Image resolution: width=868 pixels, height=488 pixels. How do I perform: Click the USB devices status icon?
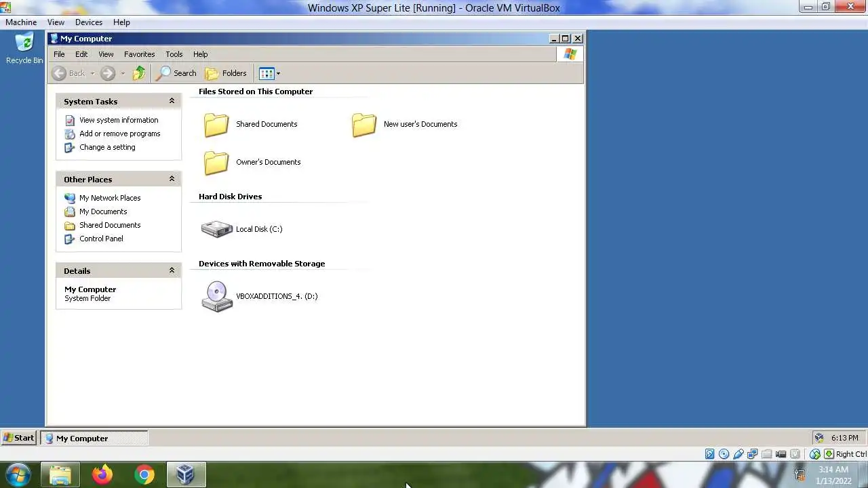pyautogui.click(x=738, y=454)
